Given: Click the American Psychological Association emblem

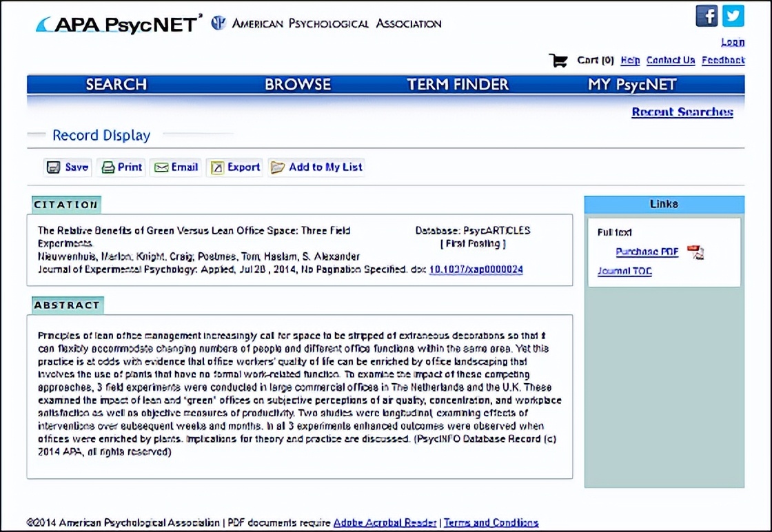Looking at the screenshot, I should [218, 23].
